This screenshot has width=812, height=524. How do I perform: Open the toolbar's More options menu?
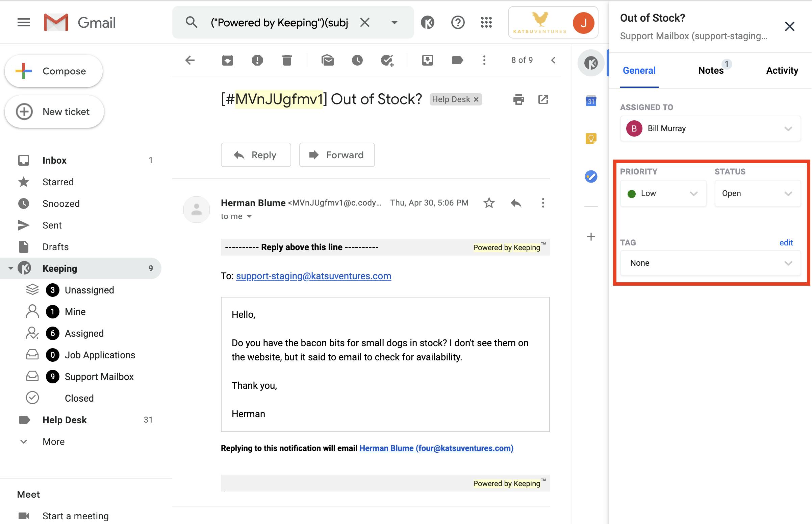[x=484, y=60]
